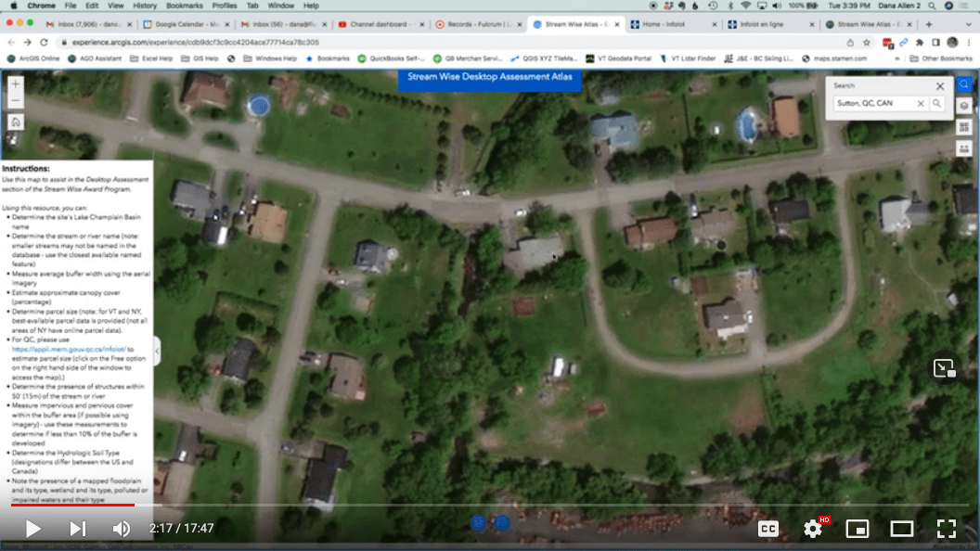
Task: Open the Profiles menu
Action: (x=225, y=6)
